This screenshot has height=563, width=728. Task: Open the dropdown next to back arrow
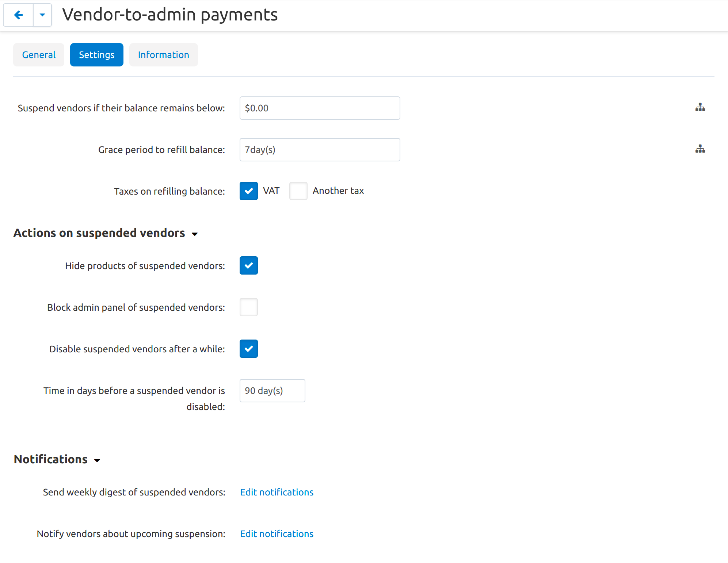(42, 15)
